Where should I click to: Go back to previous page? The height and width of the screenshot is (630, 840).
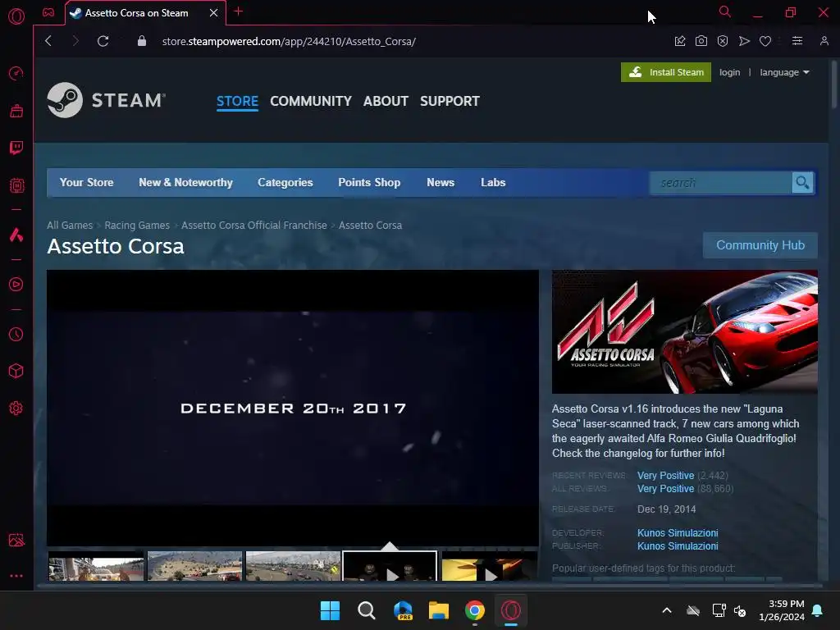point(48,41)
